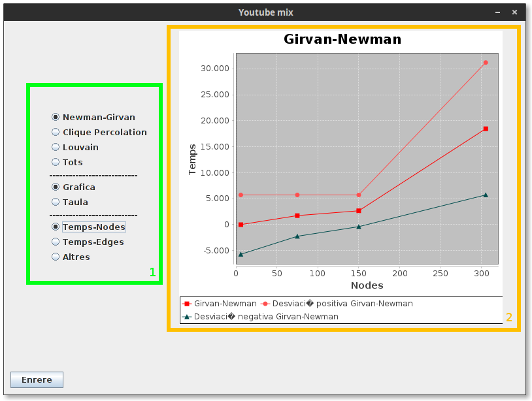Image resolution: width=532 pixels, height=401 pixels.
Task: Minimize the Youtube mix window
Action: click(497, 12)
